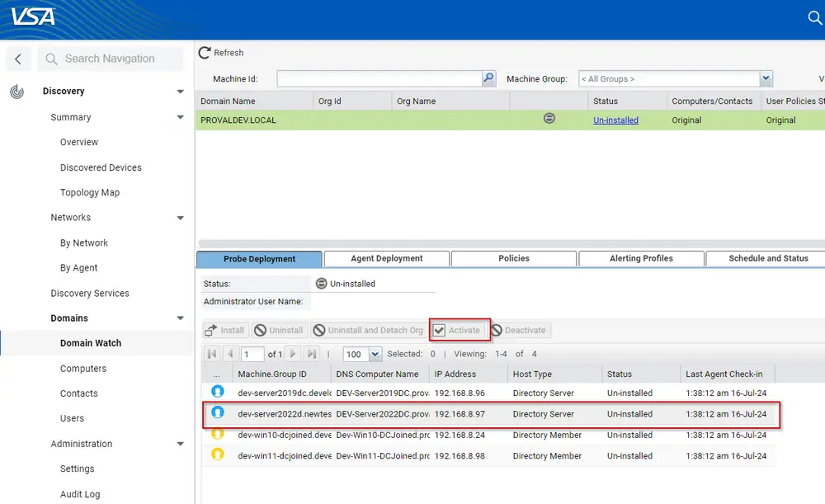
Task: Collapse the Domains section
Action: pos(180,318)
